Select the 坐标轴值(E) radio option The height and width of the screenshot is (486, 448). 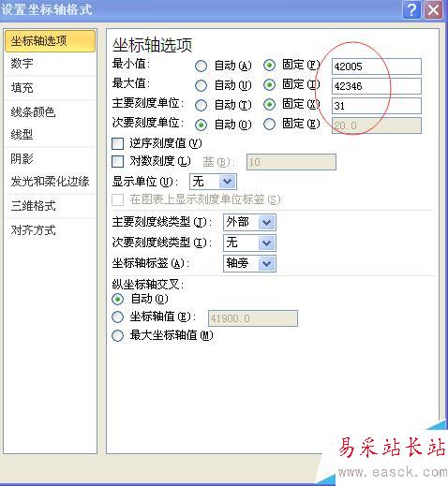tap(118, 317)
